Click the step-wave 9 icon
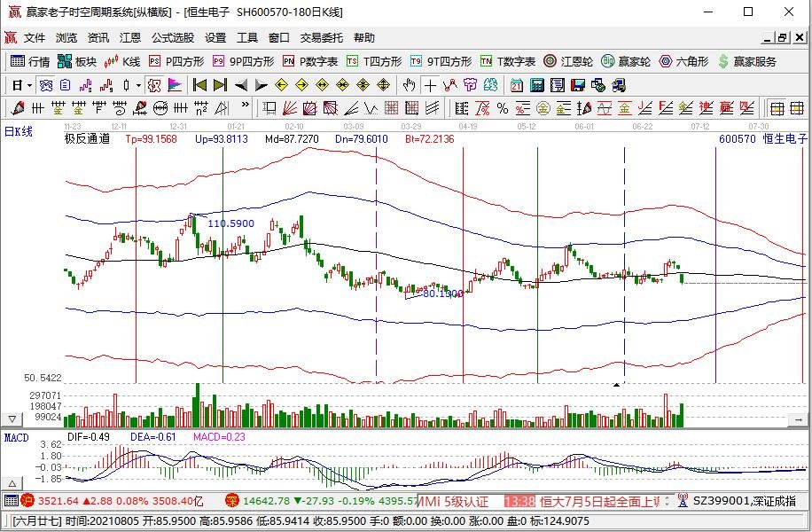This screenshot has height=532, width=812. (106, 85)
